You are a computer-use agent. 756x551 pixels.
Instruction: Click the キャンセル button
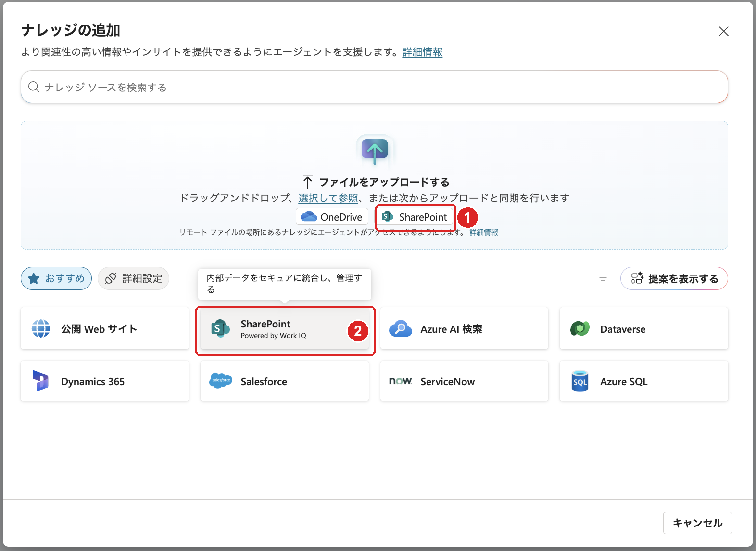[x=697, y=523]
